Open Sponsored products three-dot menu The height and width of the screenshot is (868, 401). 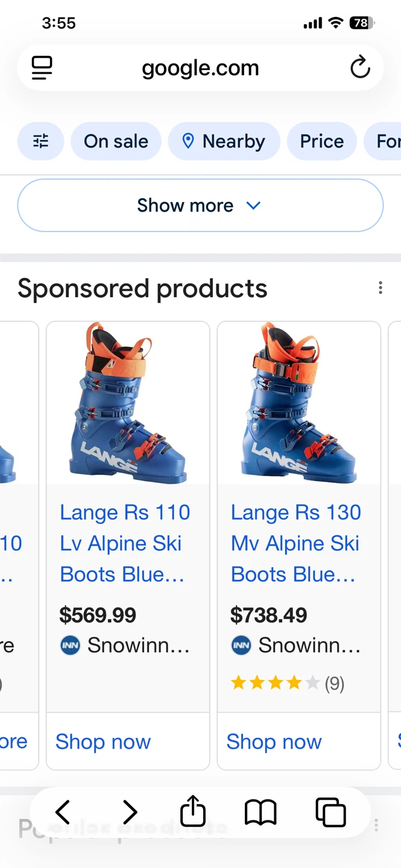pos(380,288)
